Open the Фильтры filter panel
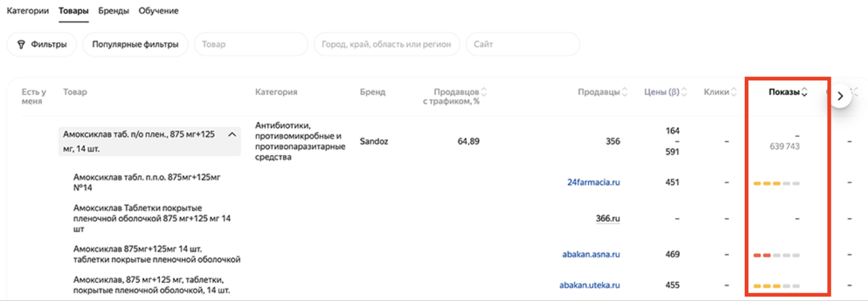This screenshot has height=304, width=868. [42, 45]
